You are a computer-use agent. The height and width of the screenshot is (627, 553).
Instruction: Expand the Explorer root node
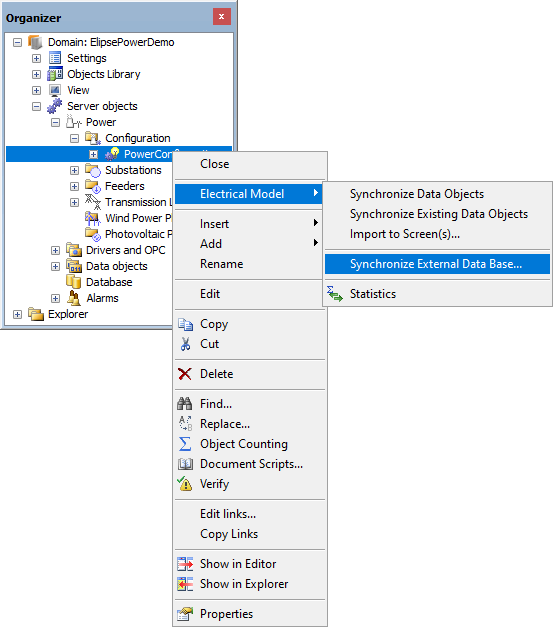[17, 314]
